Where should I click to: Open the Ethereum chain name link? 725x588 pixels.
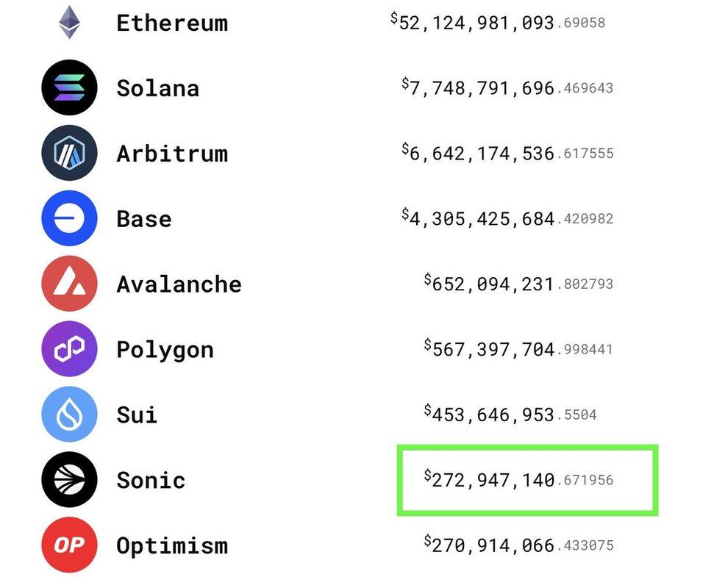pyautogui.click(x=172, y=23)
